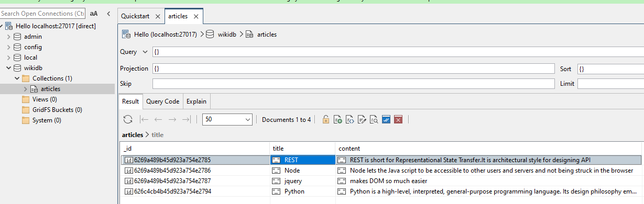The height and width of the screenshot is (204, 644).
Task: Select the _id cell 6269a489b45d923a754e2786
Action: [195, 171]
